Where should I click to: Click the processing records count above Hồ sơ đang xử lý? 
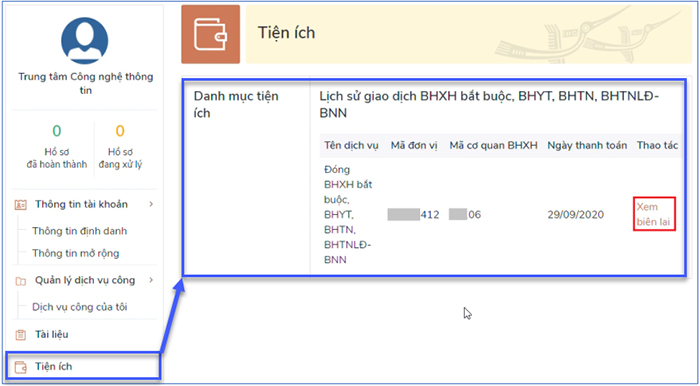(x=120, y=131)
